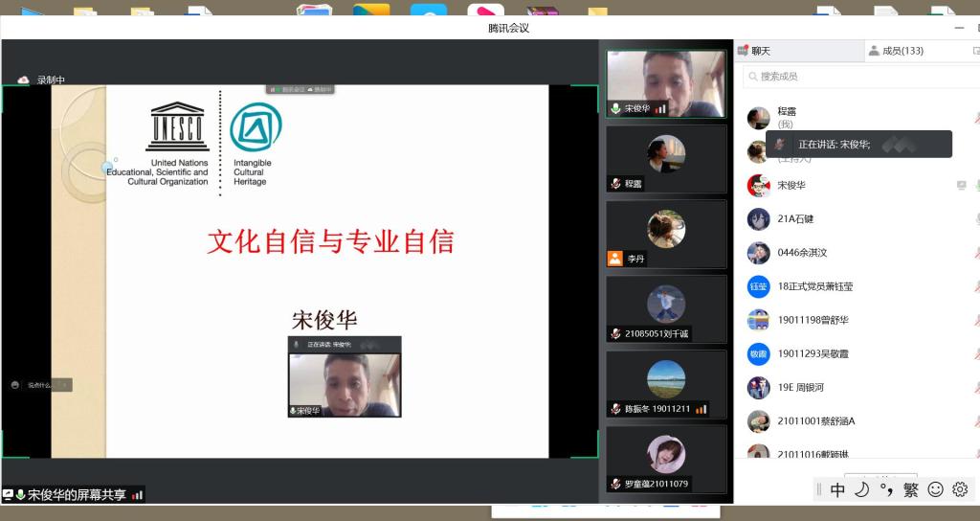Viewport: 980px width, 521px height.
Task: Click 罗童蕴21011079's muted mic icon
Action: coord(616,484)
